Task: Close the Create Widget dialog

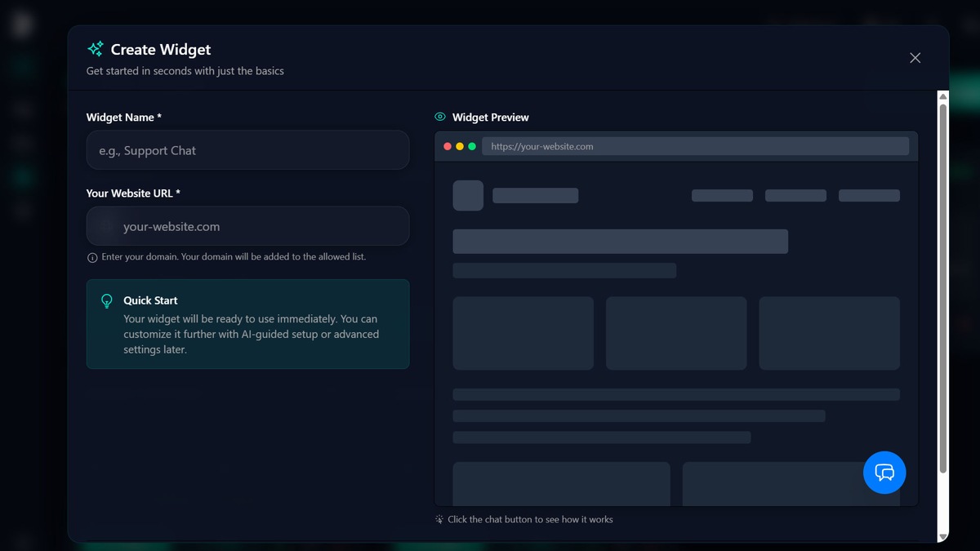Action: tap(915, 58)
